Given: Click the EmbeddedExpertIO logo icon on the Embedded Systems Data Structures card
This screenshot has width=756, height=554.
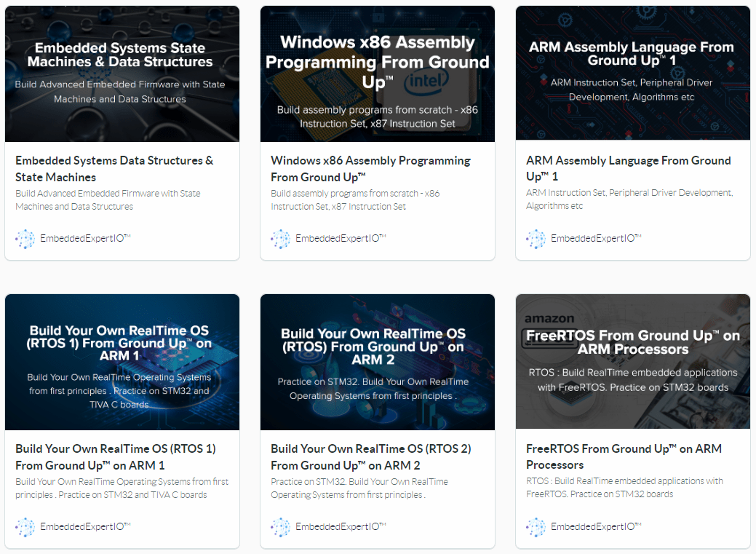Looking at the screenshot, I should pos(25,239).
